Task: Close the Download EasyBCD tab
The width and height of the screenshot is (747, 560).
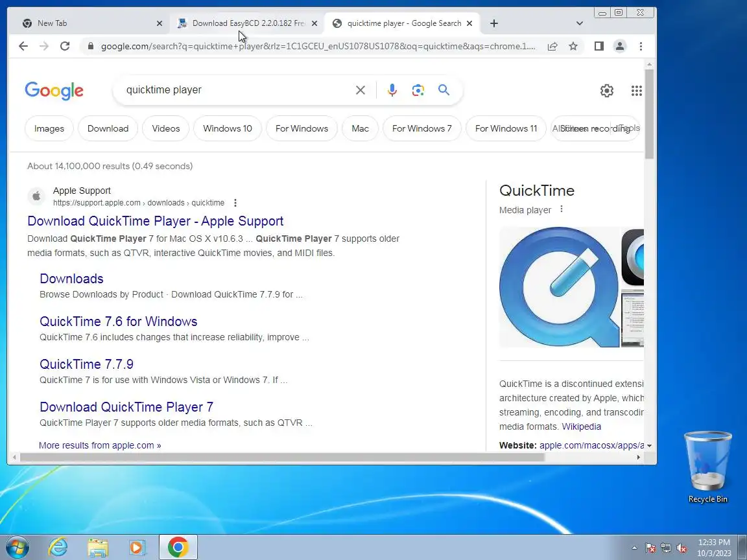Action: [314, 23]
